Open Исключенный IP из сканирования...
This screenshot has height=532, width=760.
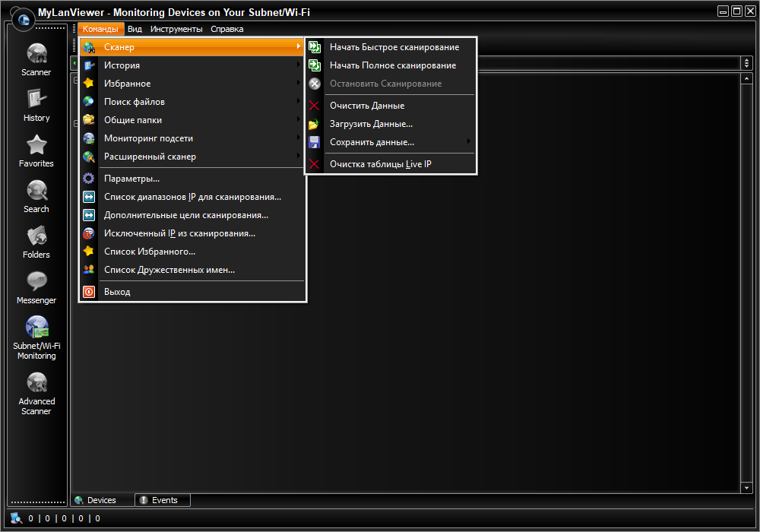tap(192, 233)
